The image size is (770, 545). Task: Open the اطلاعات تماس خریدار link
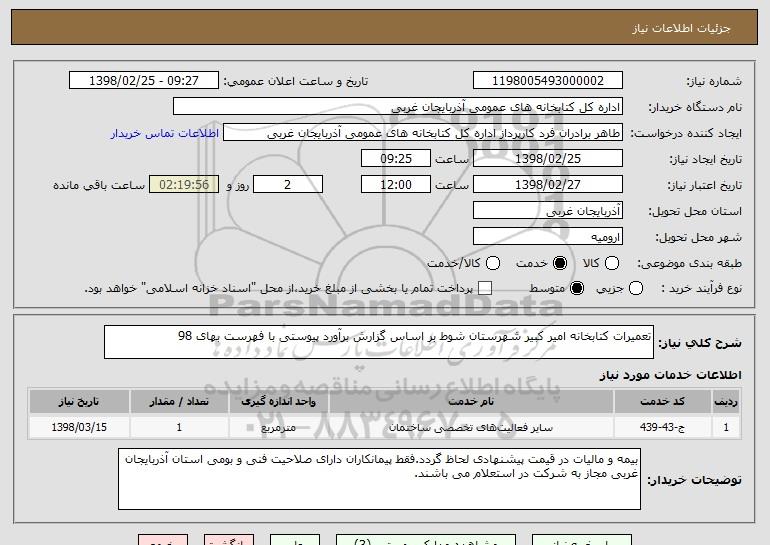(166, 133)
